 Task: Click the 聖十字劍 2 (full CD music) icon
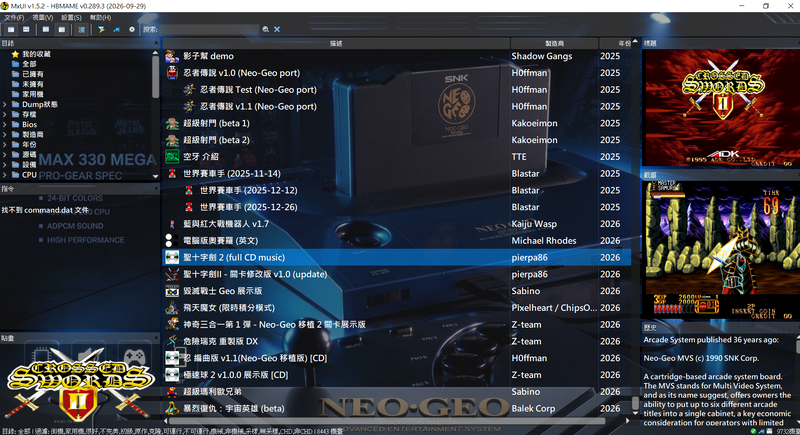(172, 258)
